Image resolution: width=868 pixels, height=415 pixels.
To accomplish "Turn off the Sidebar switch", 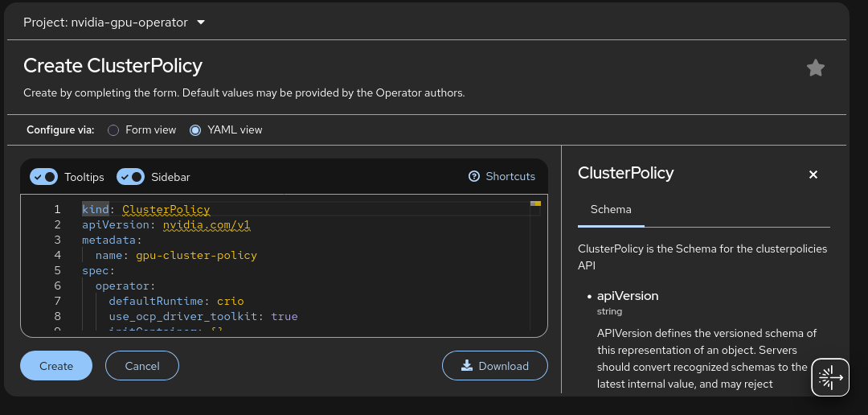I will coord(130,177).
